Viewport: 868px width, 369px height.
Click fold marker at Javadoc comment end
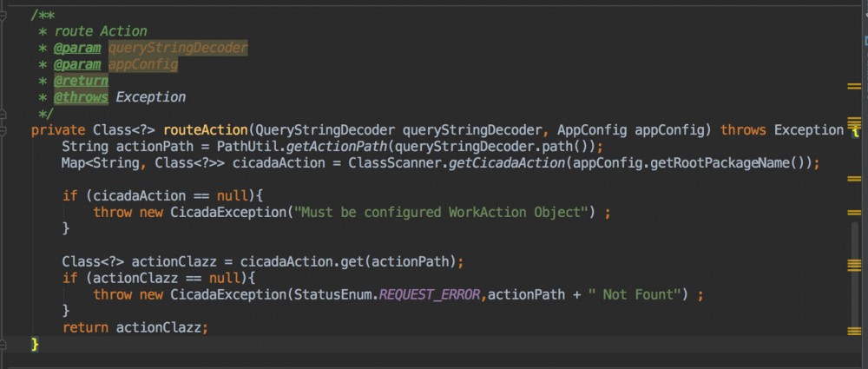tap(4, 114)
